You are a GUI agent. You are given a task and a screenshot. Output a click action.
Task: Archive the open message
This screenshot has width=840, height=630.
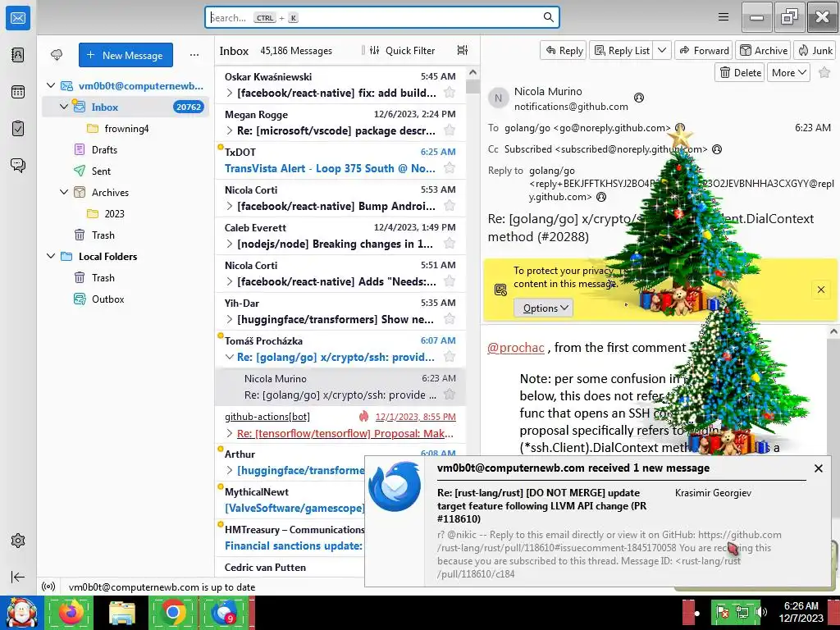coord(764,50)
